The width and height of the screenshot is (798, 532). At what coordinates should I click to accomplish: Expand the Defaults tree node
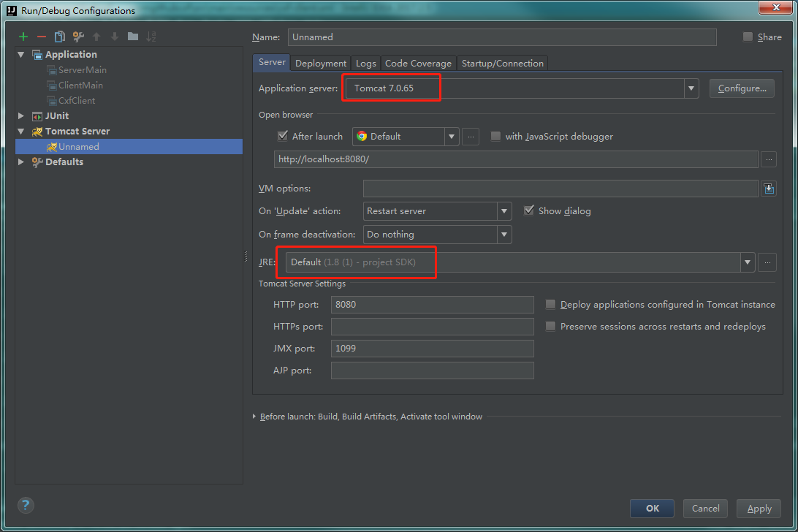pos(21,162)
